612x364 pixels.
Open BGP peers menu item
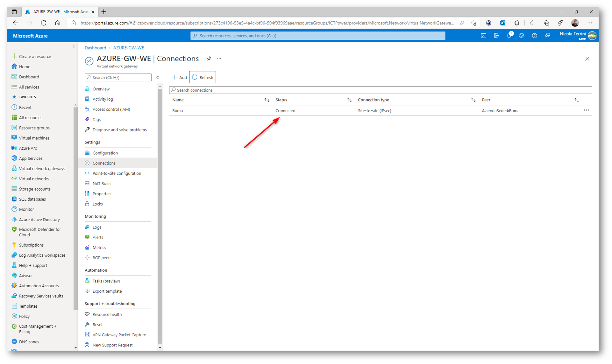click(x=102, y=258)
